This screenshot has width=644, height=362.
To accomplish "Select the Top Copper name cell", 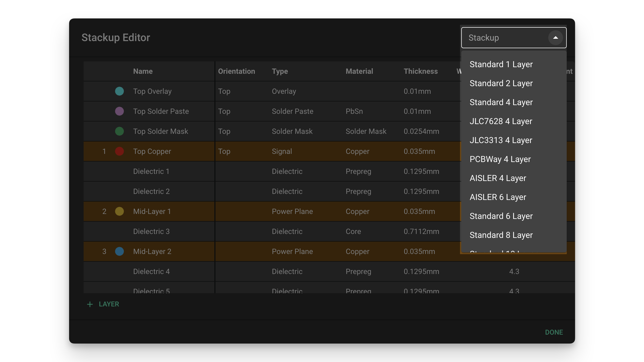I will (x=152, y=151).
